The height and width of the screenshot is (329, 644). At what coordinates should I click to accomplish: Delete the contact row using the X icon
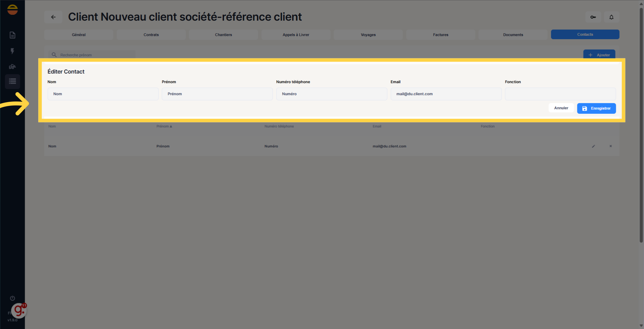611,146
